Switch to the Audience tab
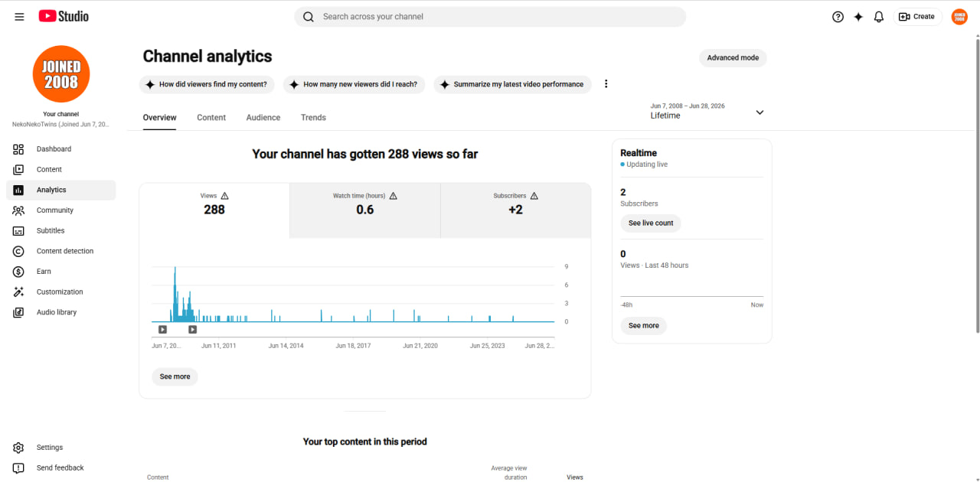Screen dimensions: 980x482 coord(263,118)
